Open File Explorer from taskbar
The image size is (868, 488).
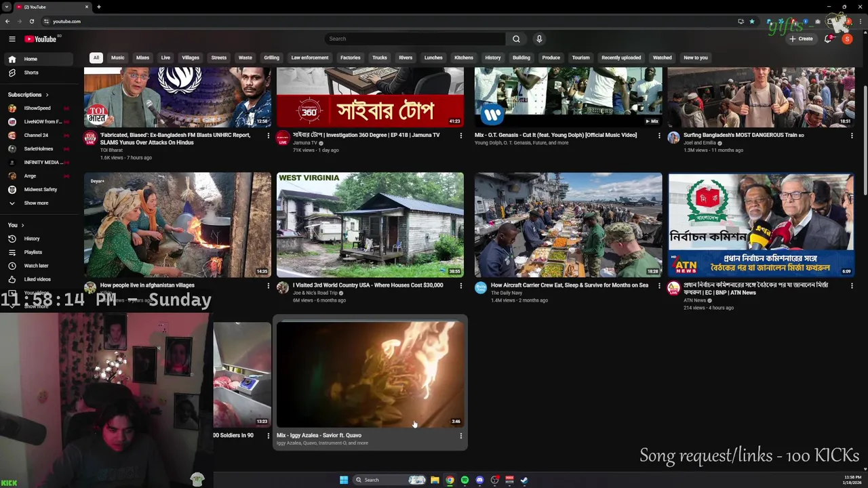435,480
